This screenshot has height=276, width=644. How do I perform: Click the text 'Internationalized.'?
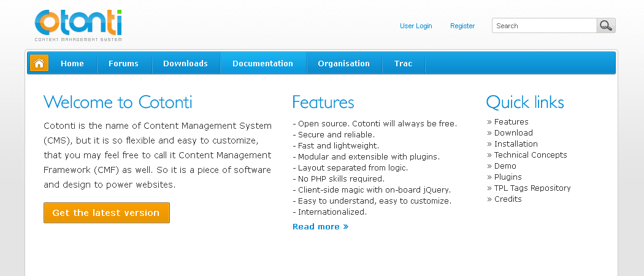click(332, 212)
